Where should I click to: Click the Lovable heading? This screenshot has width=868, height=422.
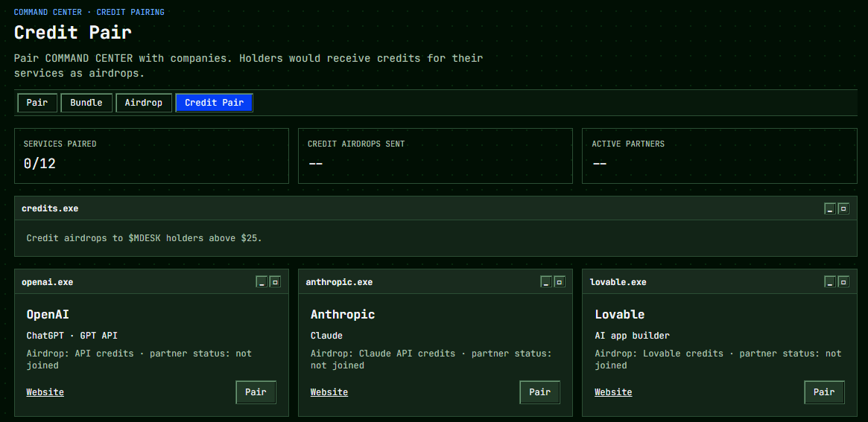tap(620, 314)
